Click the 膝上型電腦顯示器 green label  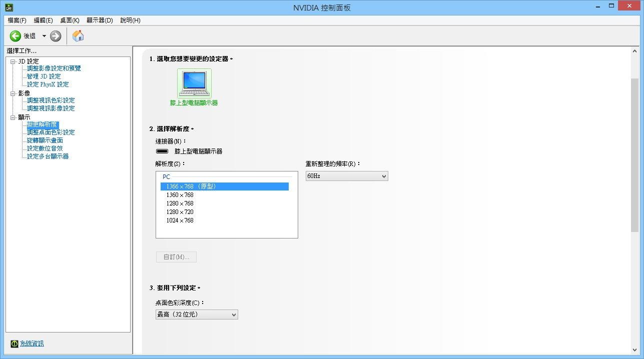[194, 103]
